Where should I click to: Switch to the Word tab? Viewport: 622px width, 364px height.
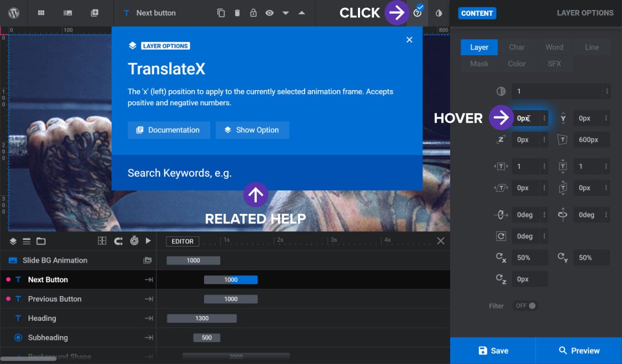click(x=554, y=47)
